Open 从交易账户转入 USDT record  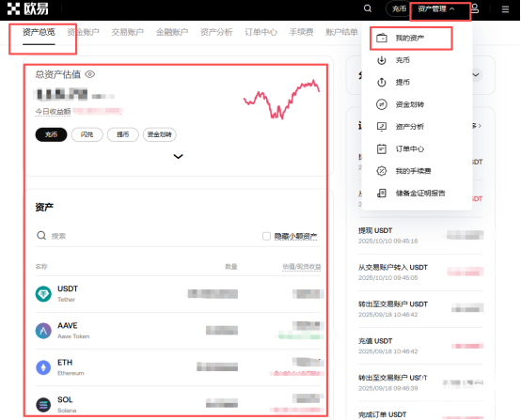pos(420,272)
